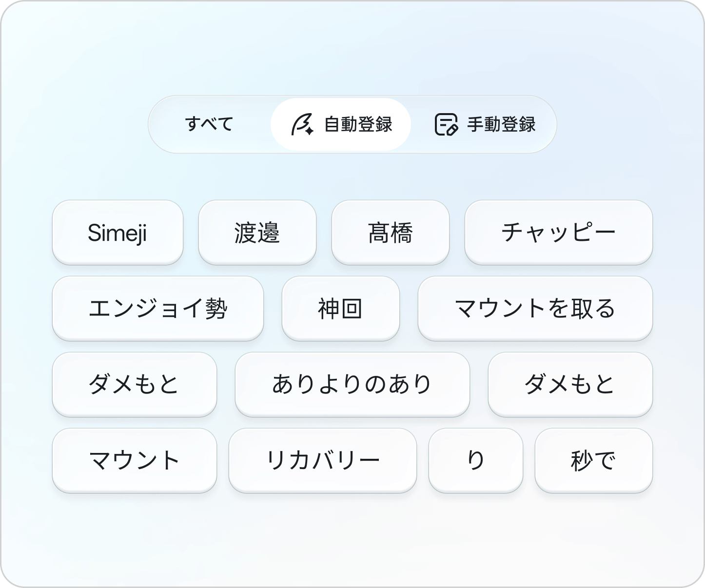Click the white highlighted pill behind 自動登録
705x588 pixels.
[341, 124]
